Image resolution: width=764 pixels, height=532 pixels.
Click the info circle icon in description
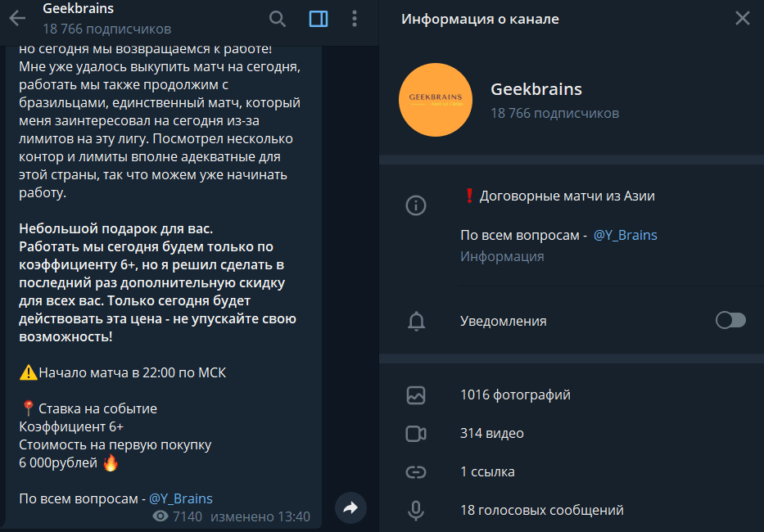click(x=416, y=205)
